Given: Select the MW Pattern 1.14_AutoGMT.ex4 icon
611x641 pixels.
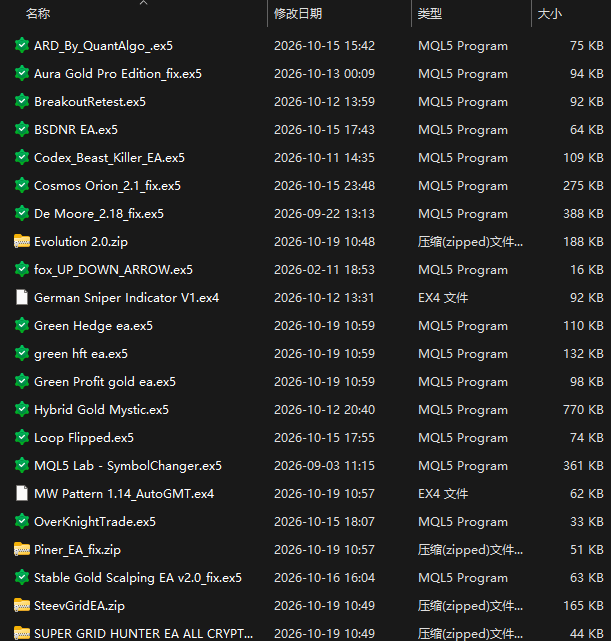Looking at the screenshot, I should (x=22, y=493).
